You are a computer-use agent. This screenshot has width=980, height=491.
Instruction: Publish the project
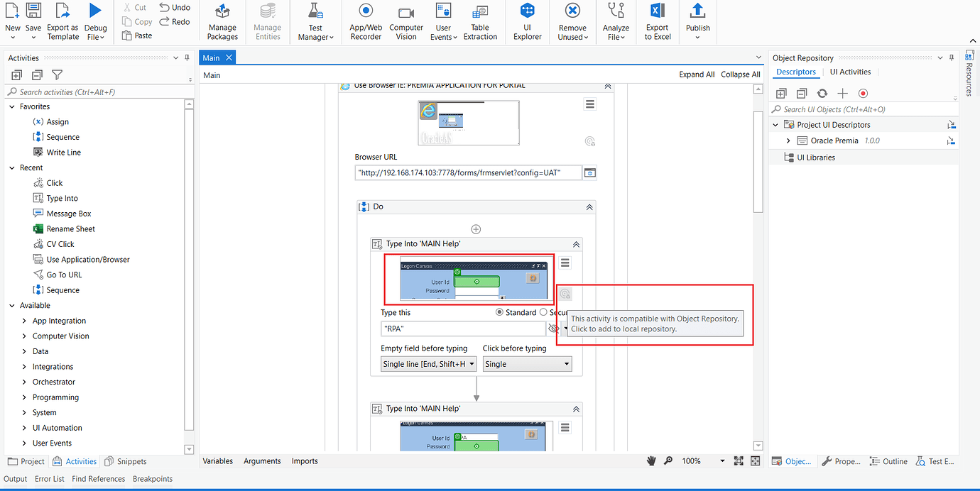click(697, 21)
